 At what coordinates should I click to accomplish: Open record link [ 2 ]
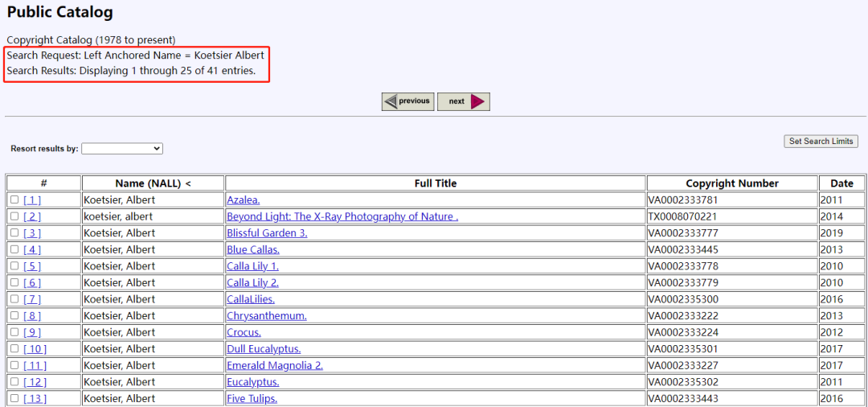pyautogui.click(x=32, y=216)
